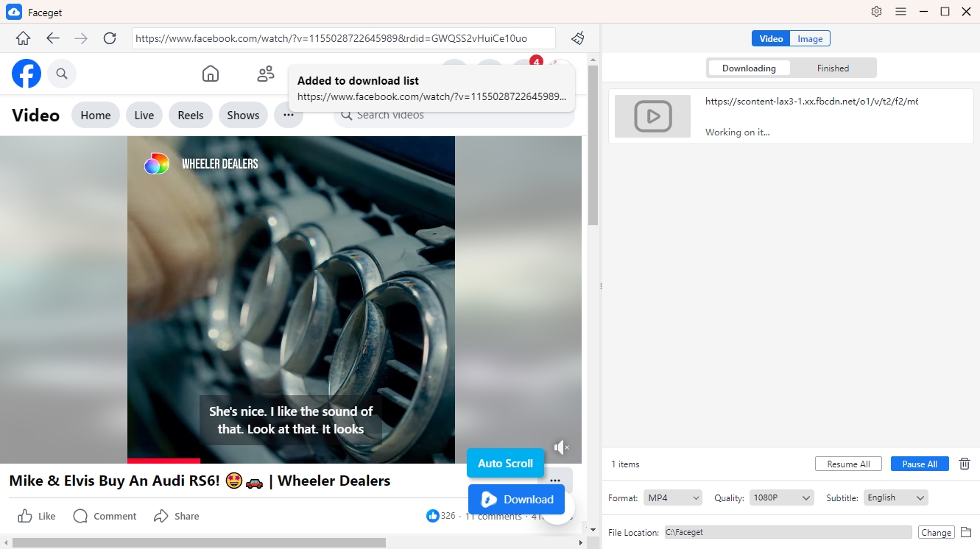Click the scontent download URL text
980x549 pixels.
click(x=811, y=102)
